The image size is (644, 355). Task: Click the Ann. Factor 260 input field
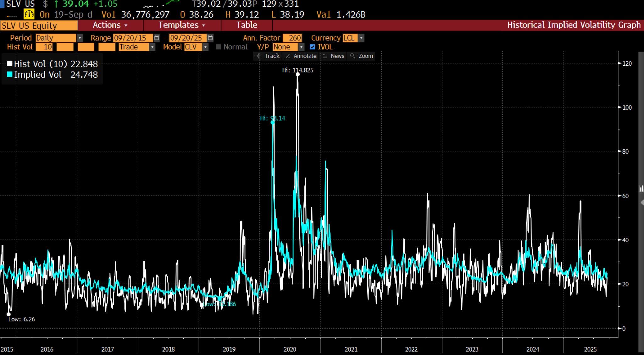(292, 38)
